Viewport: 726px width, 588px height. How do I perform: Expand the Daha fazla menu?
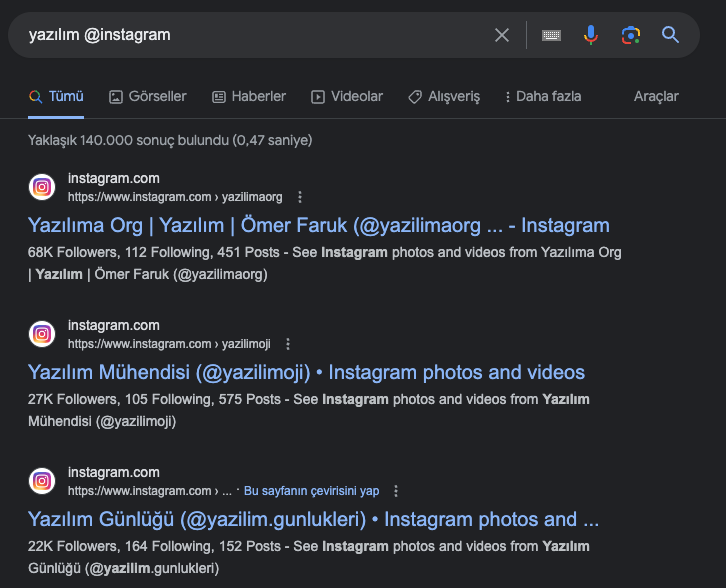tap(543, 96)
